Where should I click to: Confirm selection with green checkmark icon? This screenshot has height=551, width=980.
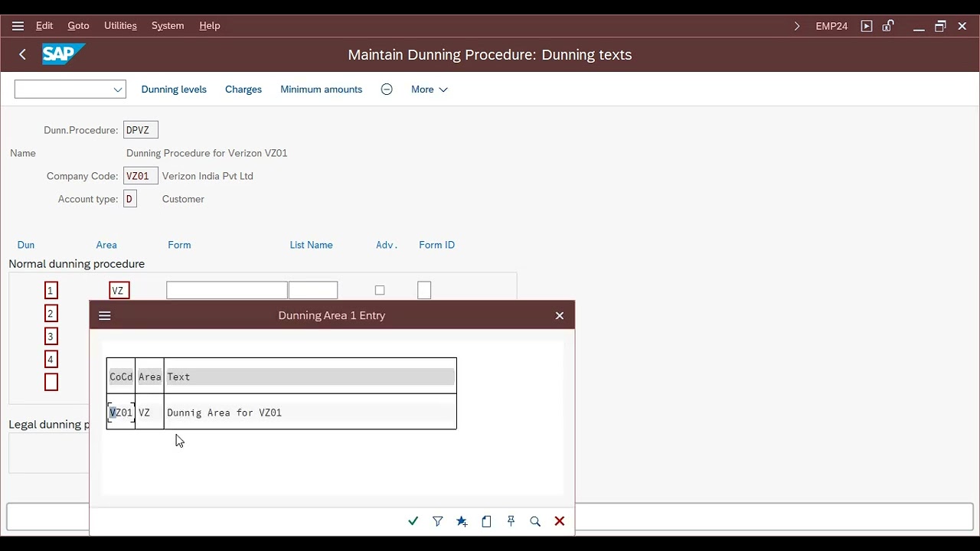point(413,521)
